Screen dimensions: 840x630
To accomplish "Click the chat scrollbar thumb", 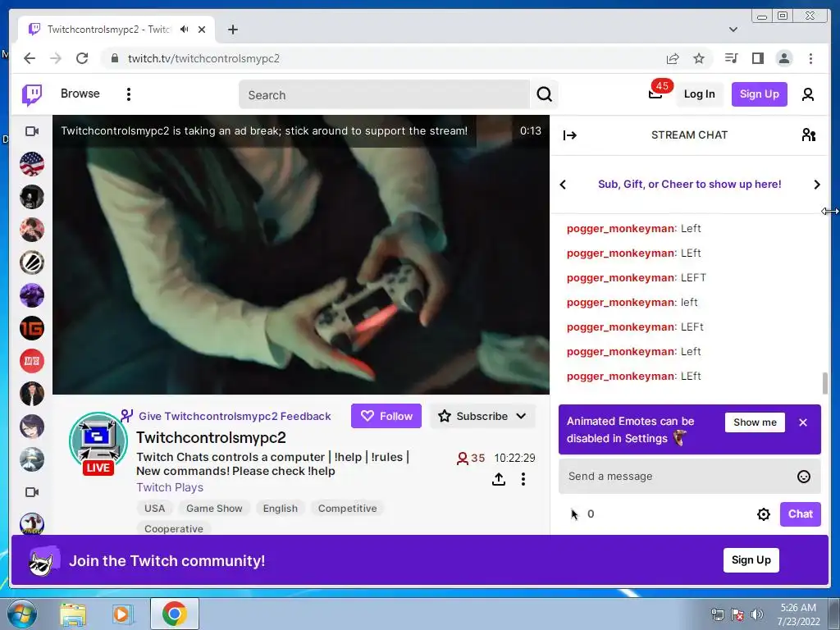I will click(824, 383).
